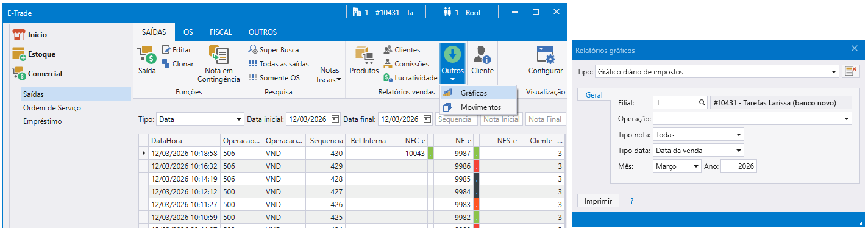Close the Relatórios gráficos window
The width and height of the screenshot is (868, 228).
(854, 49)
